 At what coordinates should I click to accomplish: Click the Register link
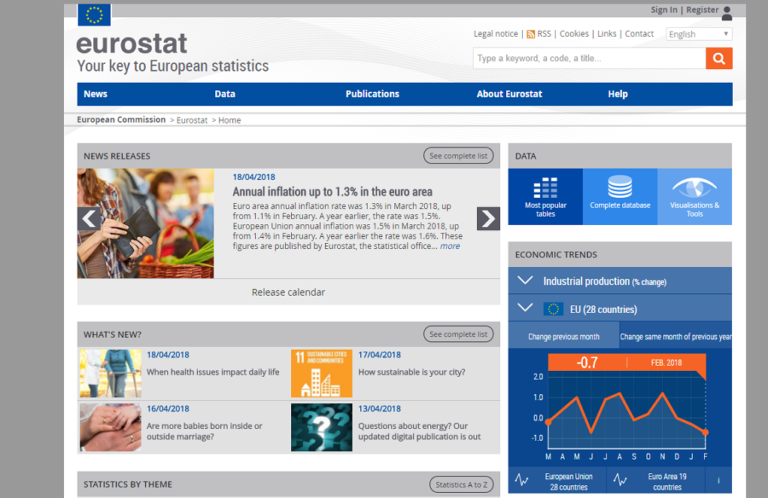click(702, 10)
